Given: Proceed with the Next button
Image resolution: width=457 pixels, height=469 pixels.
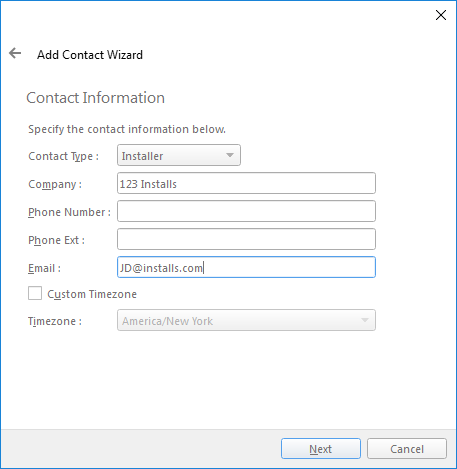Looking at the screenshot, I should pos(321,449).
